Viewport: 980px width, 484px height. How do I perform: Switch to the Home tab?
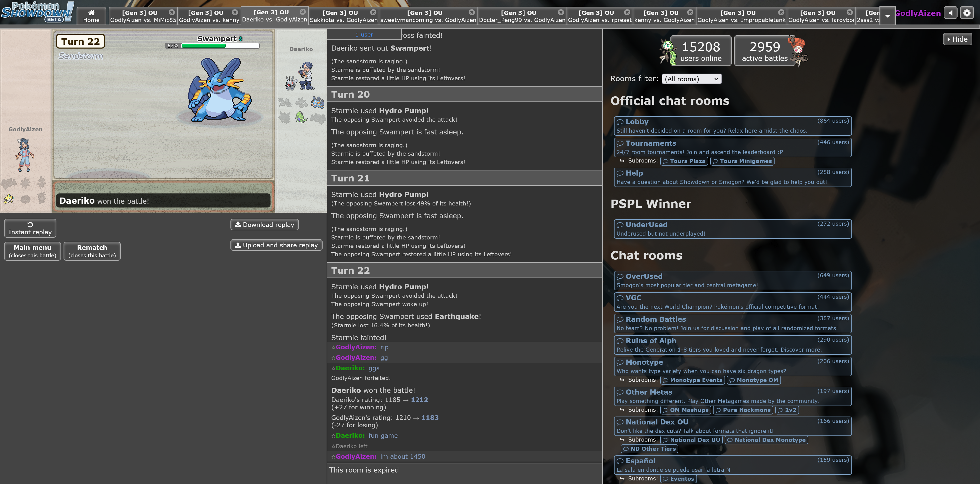[x=91, y=16]
